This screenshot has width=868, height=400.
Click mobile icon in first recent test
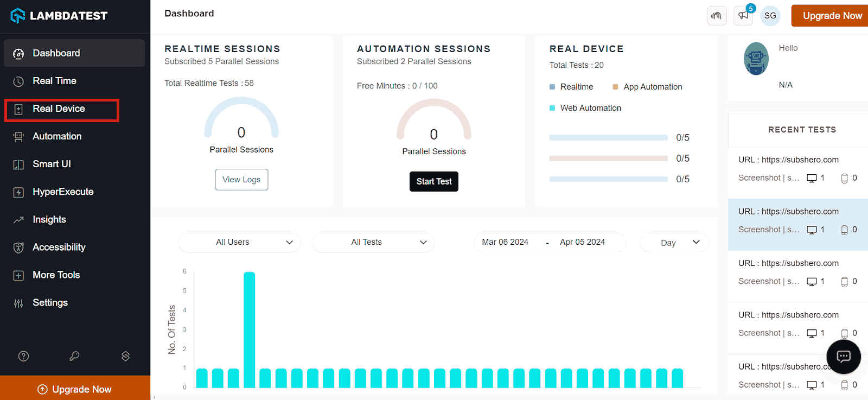click(x=844, y=179)
